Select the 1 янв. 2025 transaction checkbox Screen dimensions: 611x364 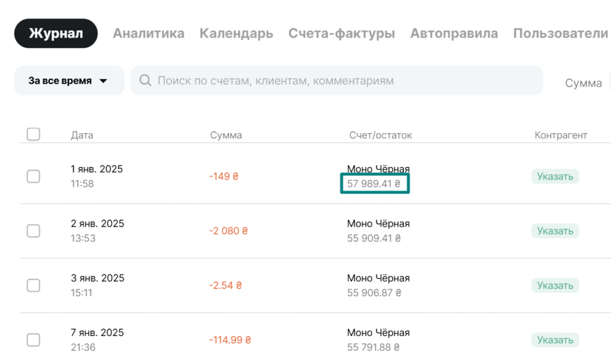33,176
